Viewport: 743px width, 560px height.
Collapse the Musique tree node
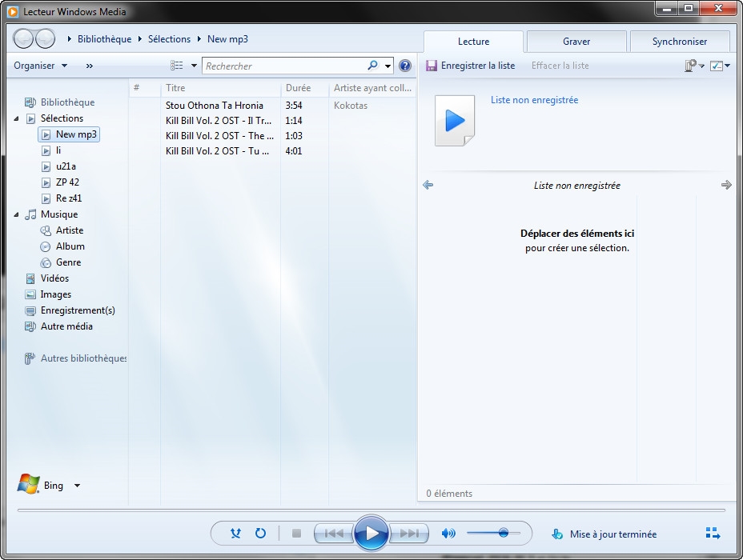[17, 214]
